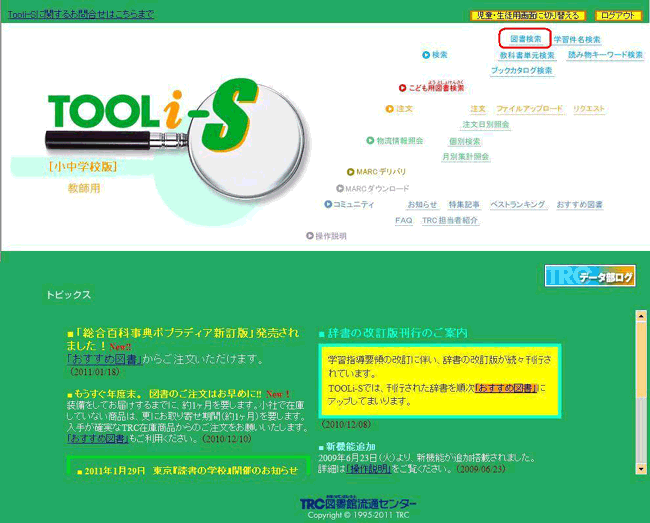This screenshot has width=650, height=523.
Task: Click おすすめ図書 link in yellow dictionary box
Action: pyautogui.click(x=506, y=388)
